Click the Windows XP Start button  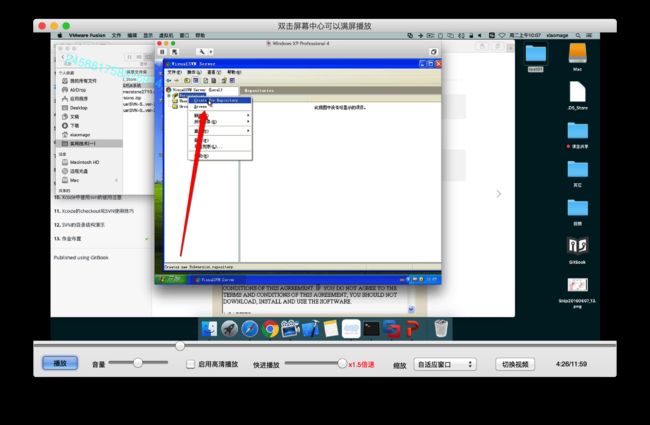tap(171, 279)
